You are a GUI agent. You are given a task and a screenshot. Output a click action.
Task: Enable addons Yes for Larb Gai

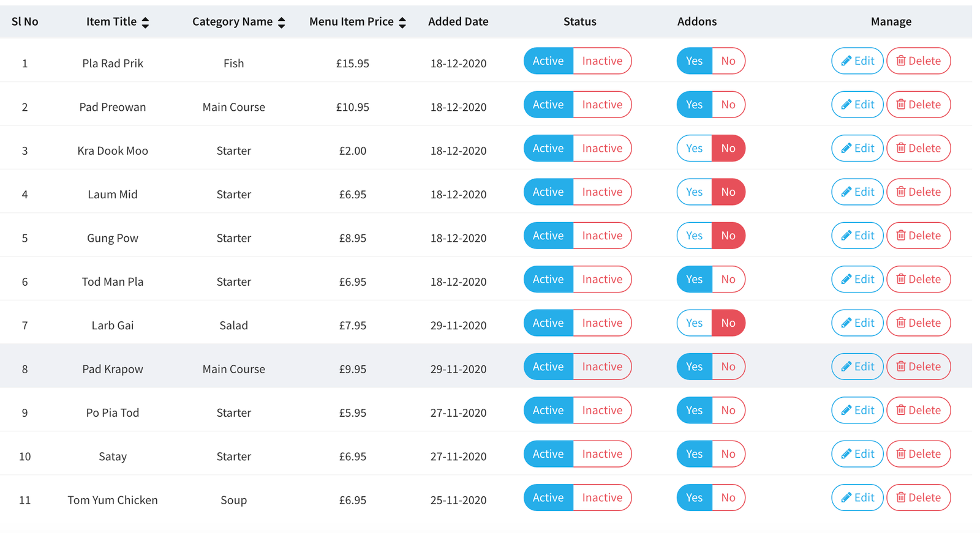pos(694,322)
